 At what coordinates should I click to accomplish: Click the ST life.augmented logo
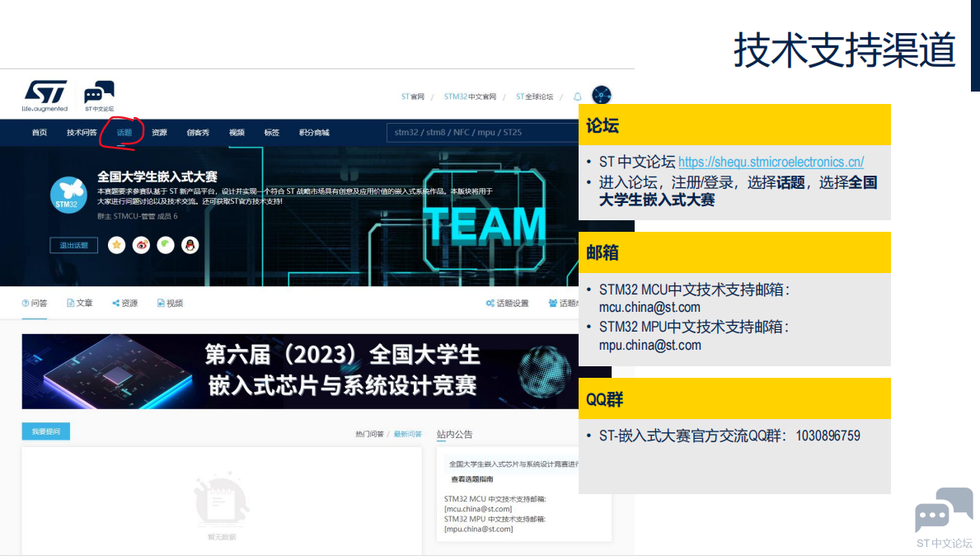(45, 96)
